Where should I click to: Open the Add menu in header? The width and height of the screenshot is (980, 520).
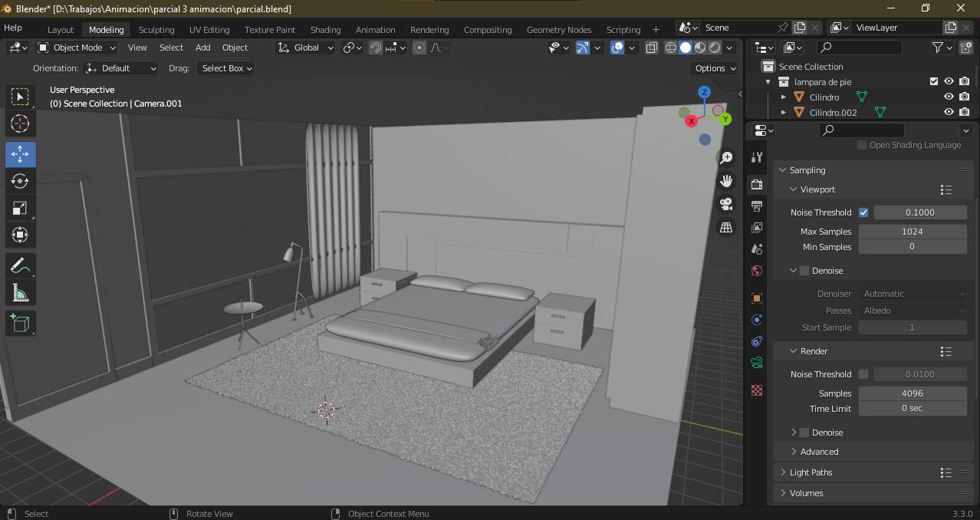[202, 48]
